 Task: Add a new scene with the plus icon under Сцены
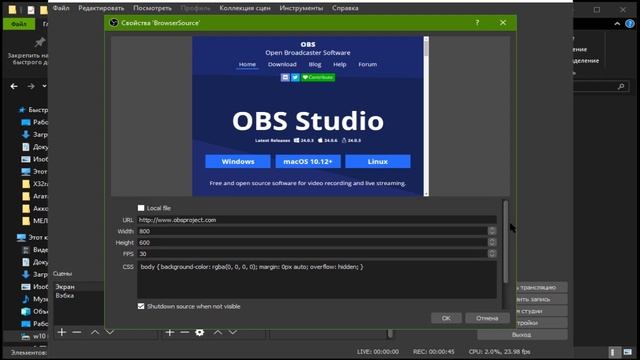pos(62,332)
